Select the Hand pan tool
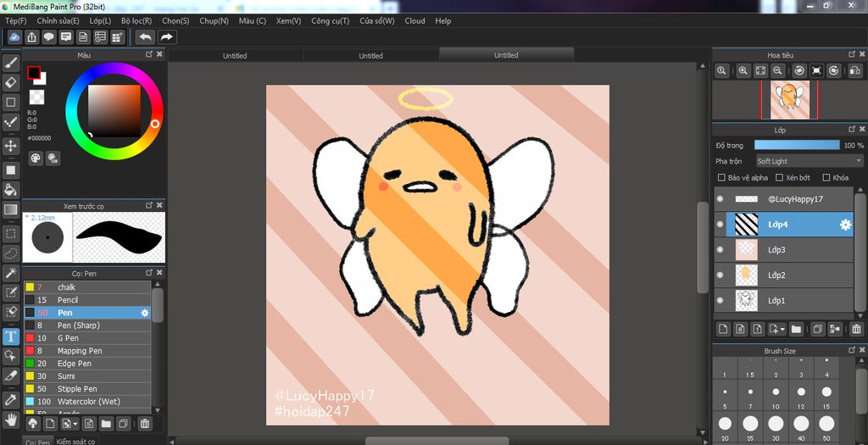The image size is (868, 445). coord(10,420)
